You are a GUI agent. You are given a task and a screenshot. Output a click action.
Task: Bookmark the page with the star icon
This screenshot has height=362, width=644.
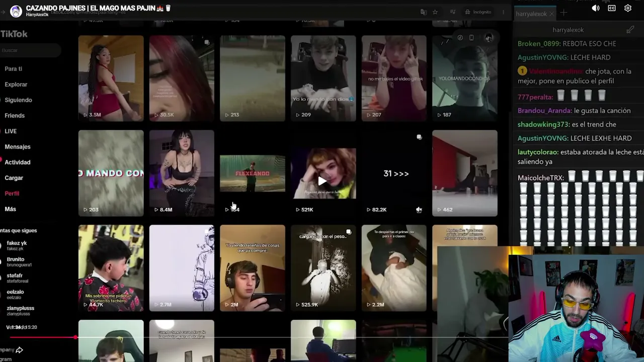click(x=435, y=12)
